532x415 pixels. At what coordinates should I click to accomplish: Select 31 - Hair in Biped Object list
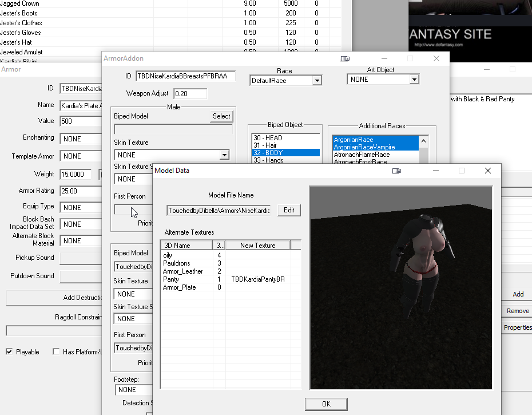click(285, 145)
